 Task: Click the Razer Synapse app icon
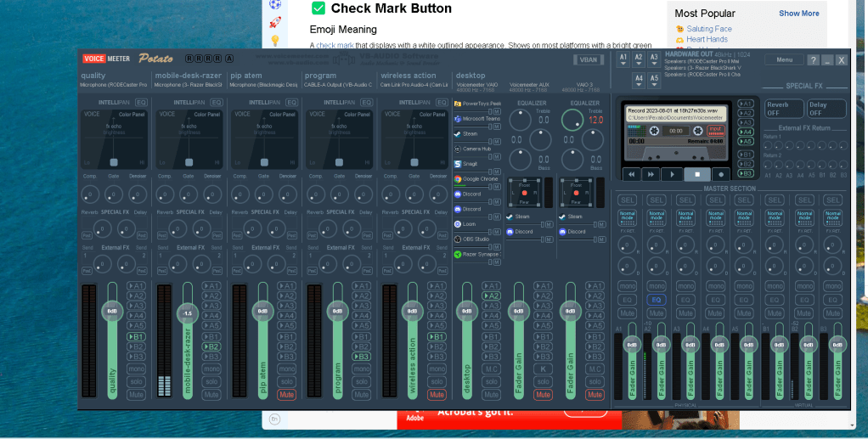click(x=458, y=255)
